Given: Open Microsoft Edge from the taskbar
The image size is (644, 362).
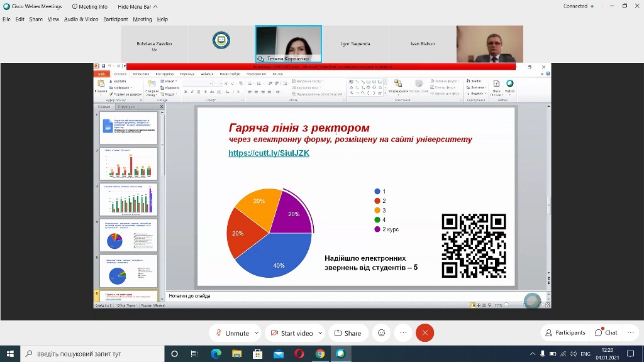Looking at the screenshot, I should pos(216,354).
